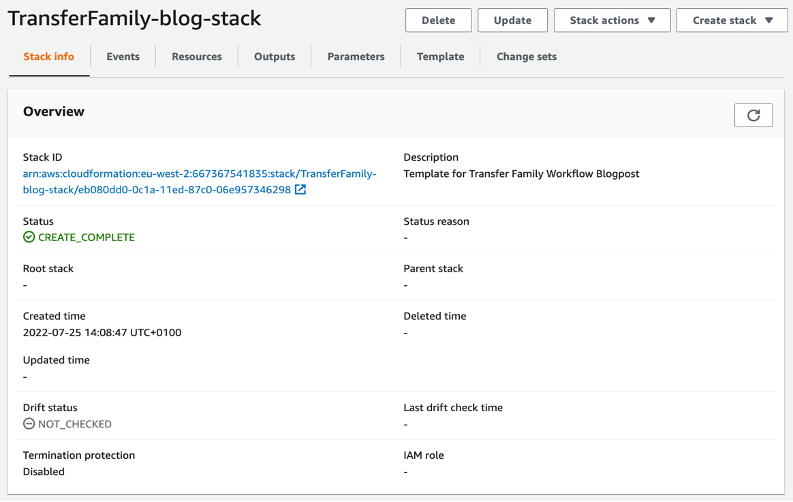Open the Resources tab
Screen dimensions: 793x502
(197, 57)
